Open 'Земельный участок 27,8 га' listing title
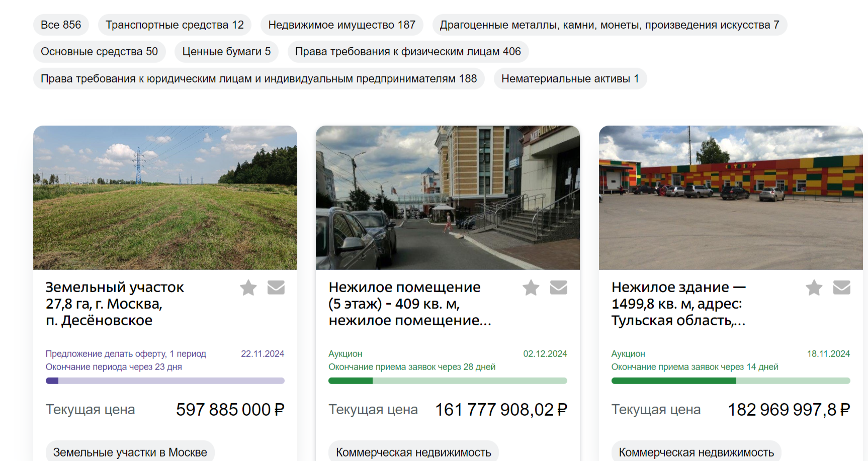The height and width of the screenshot is (461, 868). (115, 304)
